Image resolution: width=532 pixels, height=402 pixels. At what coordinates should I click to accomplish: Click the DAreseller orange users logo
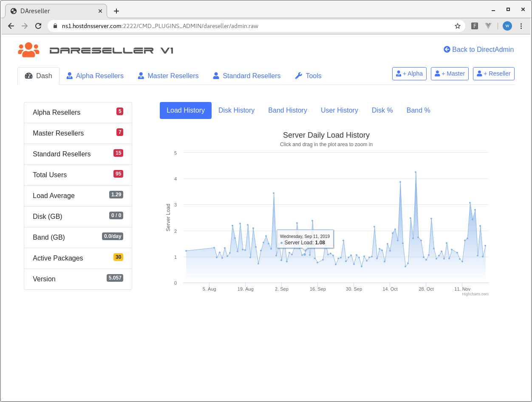(28, 50)
